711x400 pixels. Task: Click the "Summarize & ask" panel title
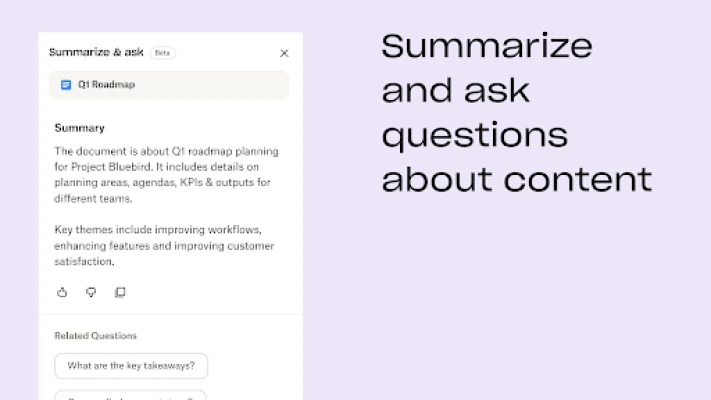click(x=96, y=53)
